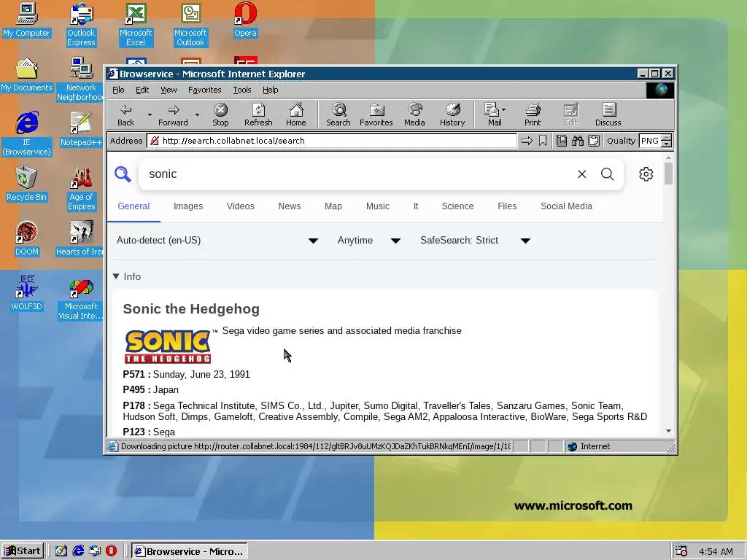
Task: Open the View menu
Action: [x=169, y=90]
